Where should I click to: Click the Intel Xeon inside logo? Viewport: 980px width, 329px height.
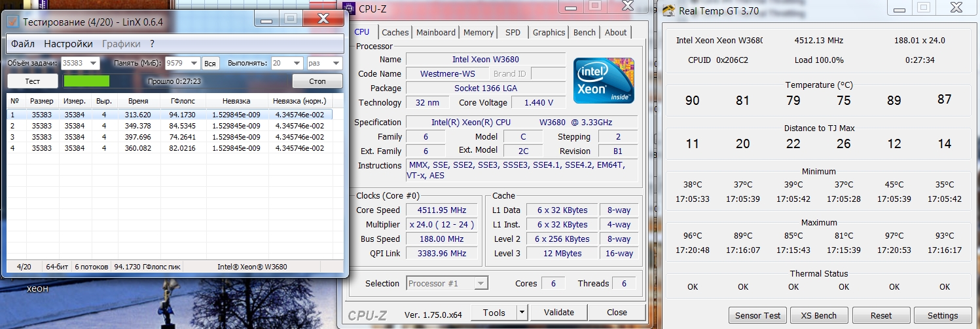click(603, 81)
